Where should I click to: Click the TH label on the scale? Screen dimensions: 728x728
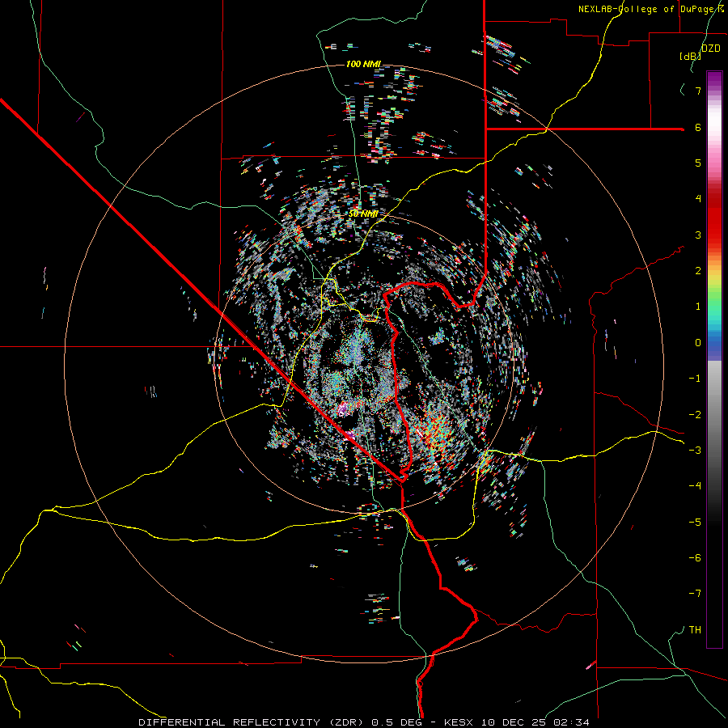[x=695, y=629]
